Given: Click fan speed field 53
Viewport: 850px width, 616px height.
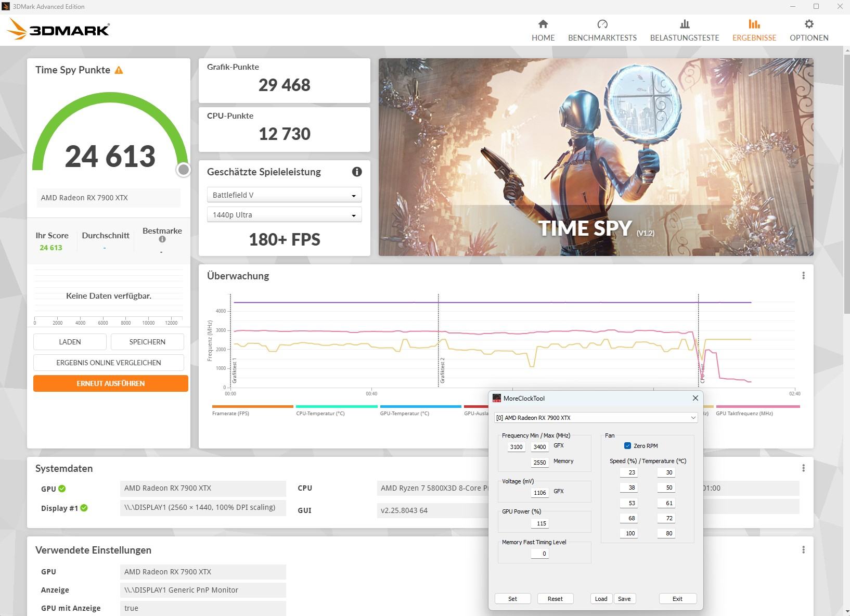Looking at the screenshot, I should point(628,503).
